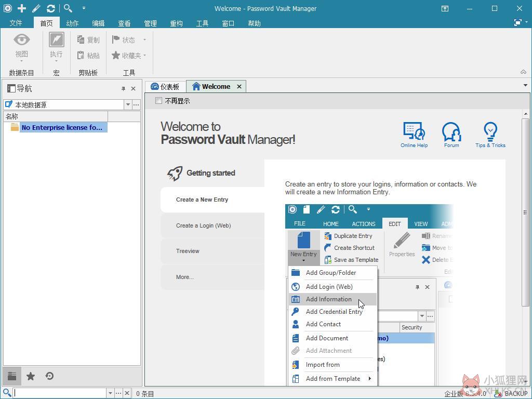
Task: Open the Forum icon link
Action: [x=451, y=135]
